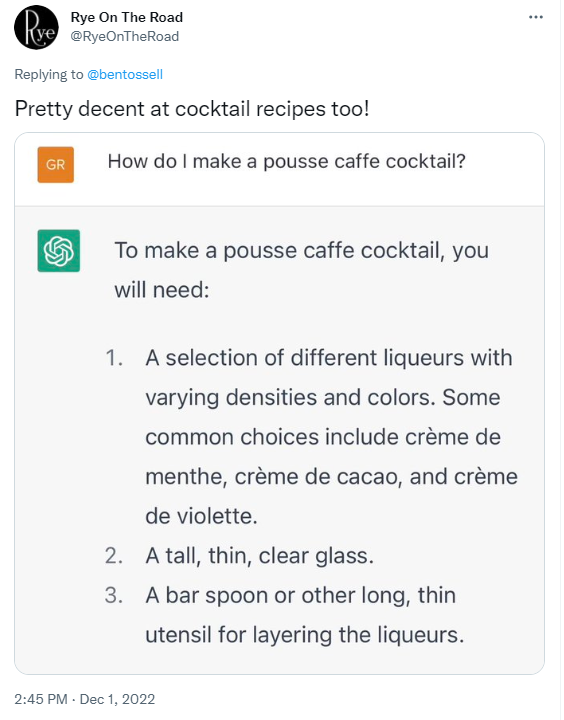The image size is (564, 720).
Task: Click the 'will need:' response line
Action: click(162, 290)
